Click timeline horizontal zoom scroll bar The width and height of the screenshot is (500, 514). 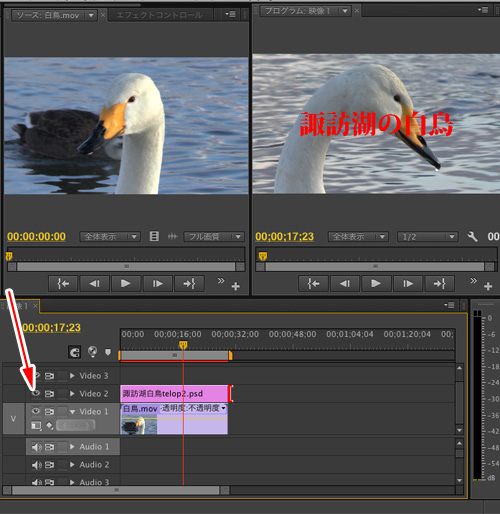[x=116, y=490]
